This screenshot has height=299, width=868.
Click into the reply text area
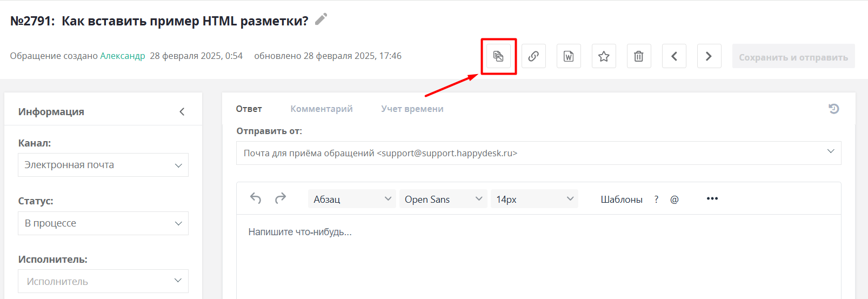(539, 256)
